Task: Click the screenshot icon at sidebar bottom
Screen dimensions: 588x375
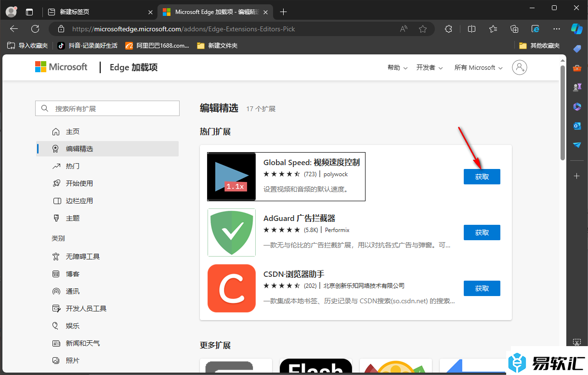Action: [x=577, y=342]
